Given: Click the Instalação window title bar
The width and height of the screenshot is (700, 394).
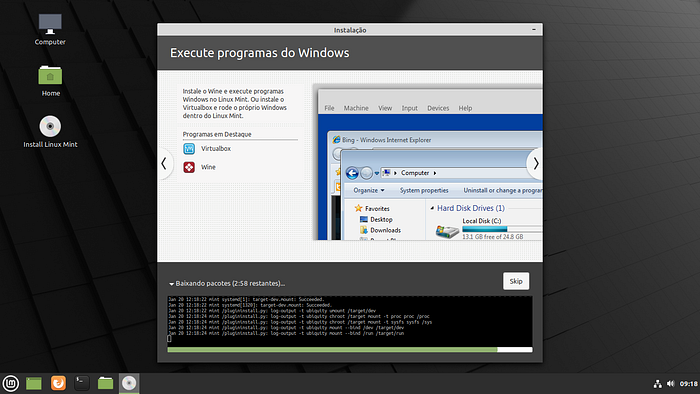Looking at the screenshot, I should (x=350, y=29).
